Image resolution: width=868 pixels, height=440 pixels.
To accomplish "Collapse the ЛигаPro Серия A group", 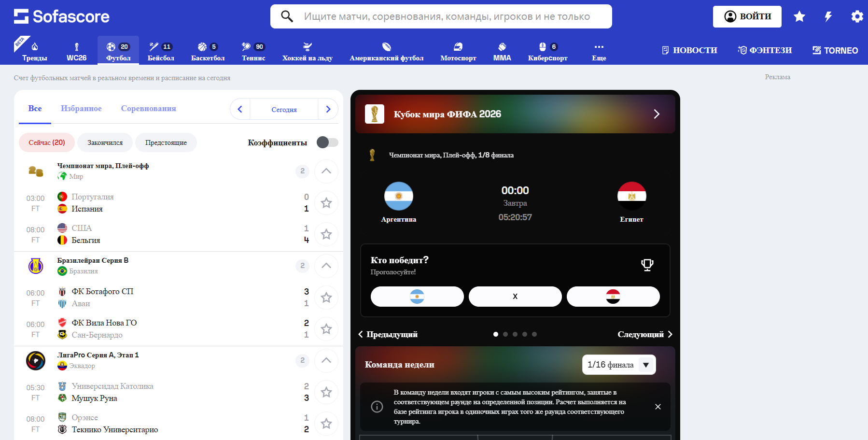I will [326, 360].
